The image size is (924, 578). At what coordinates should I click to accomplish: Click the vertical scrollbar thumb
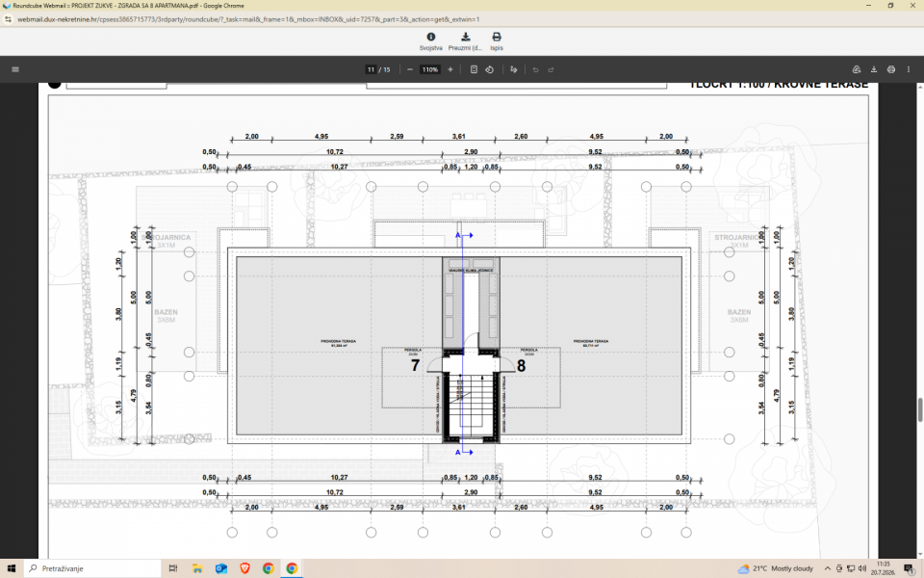(919, 410)
